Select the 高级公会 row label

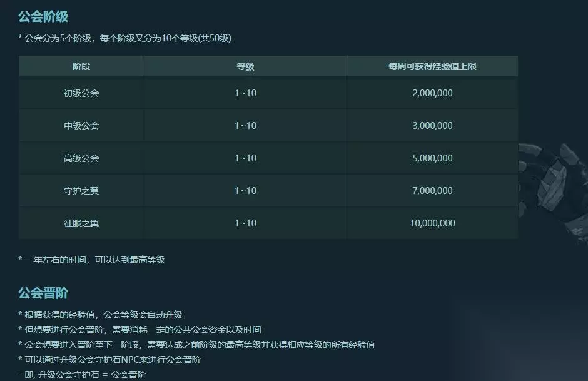pos(81,158)
